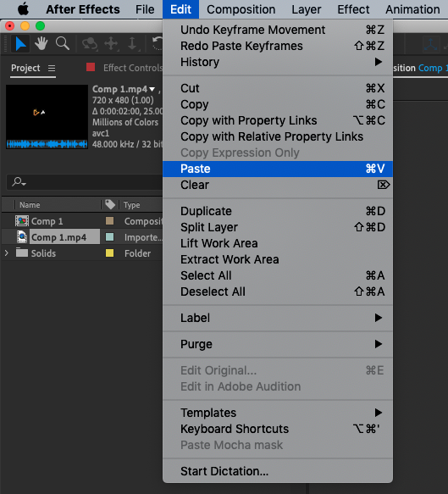This screenshot has width=448, height=494.
Task: Choose Clear from Edit menu
Action: (278, 185)
